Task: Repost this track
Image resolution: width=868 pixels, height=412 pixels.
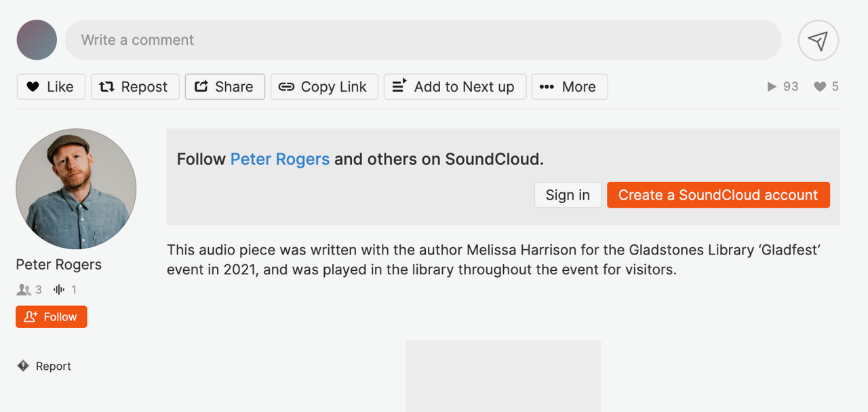Action: 135,87
